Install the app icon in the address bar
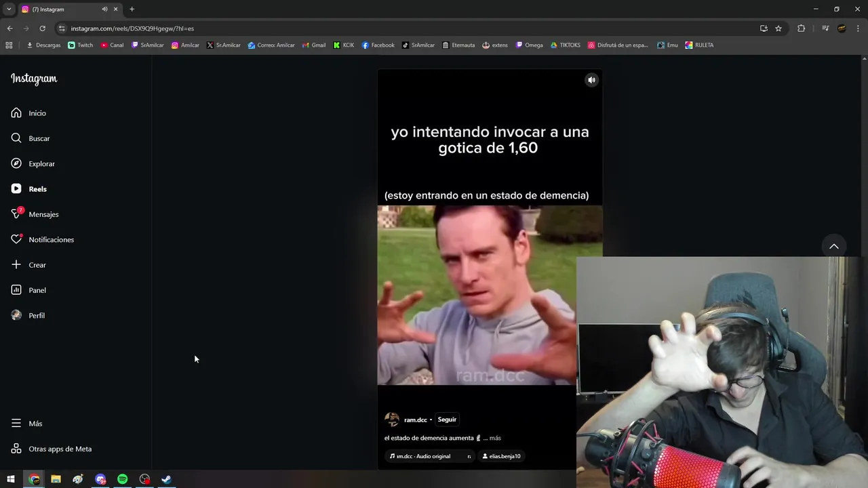This screenshot has width=868, height=488. (x=764, y=28)
